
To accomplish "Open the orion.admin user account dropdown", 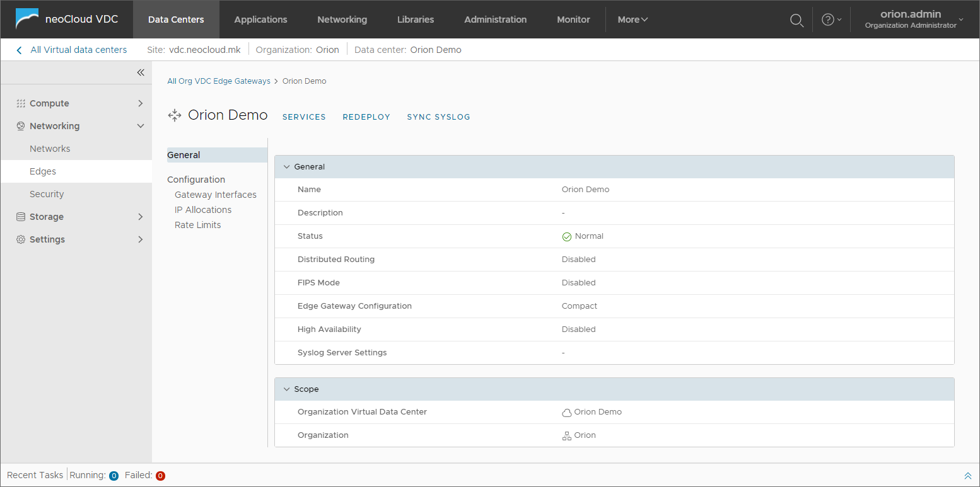I will coord(914,19).
